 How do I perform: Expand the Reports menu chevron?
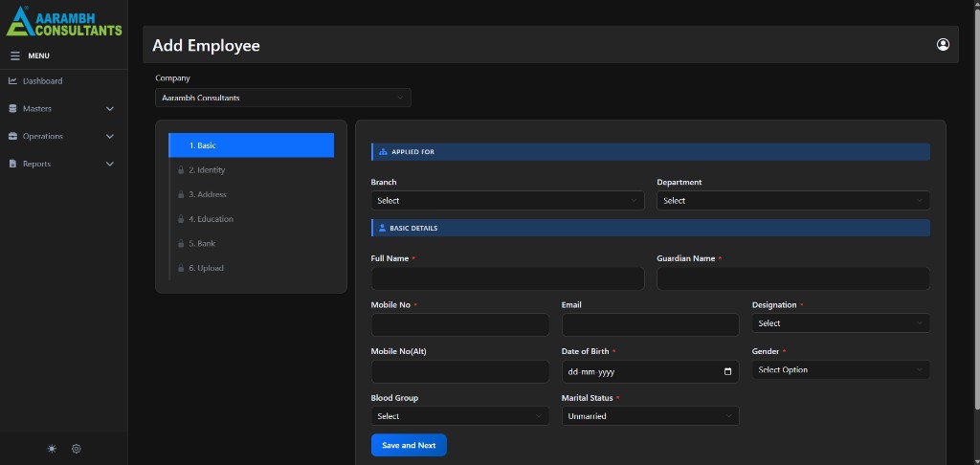coord(110,164)
